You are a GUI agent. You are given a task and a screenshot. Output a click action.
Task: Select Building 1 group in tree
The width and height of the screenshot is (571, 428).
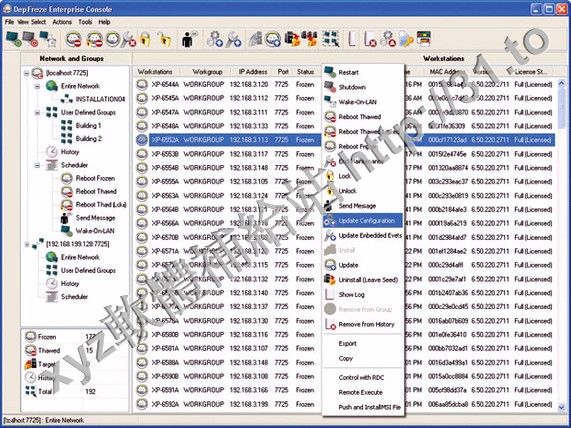pos(88,126)
